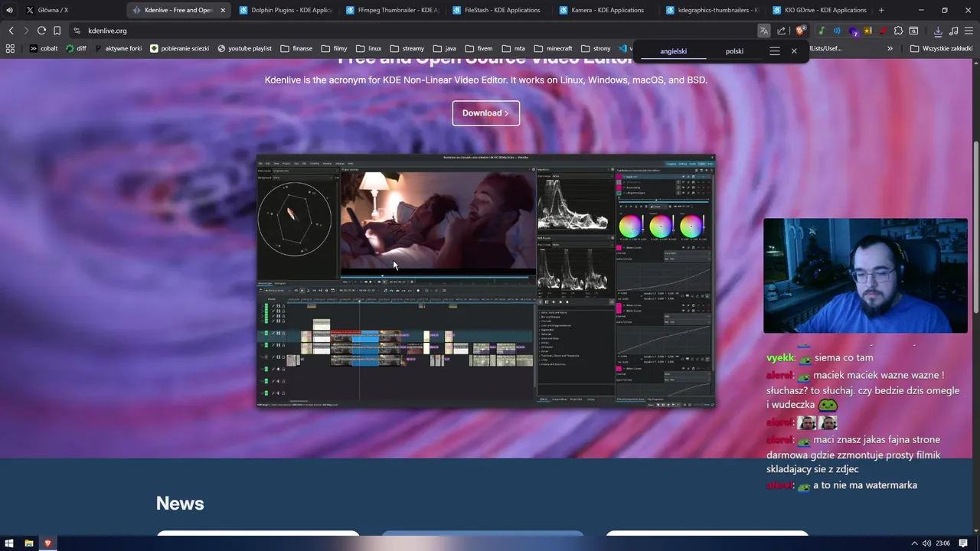Open the Visual Studio Code bookmark icon
Screen dimensions: 980x551
pyautogui.click(x=622, y=48)
